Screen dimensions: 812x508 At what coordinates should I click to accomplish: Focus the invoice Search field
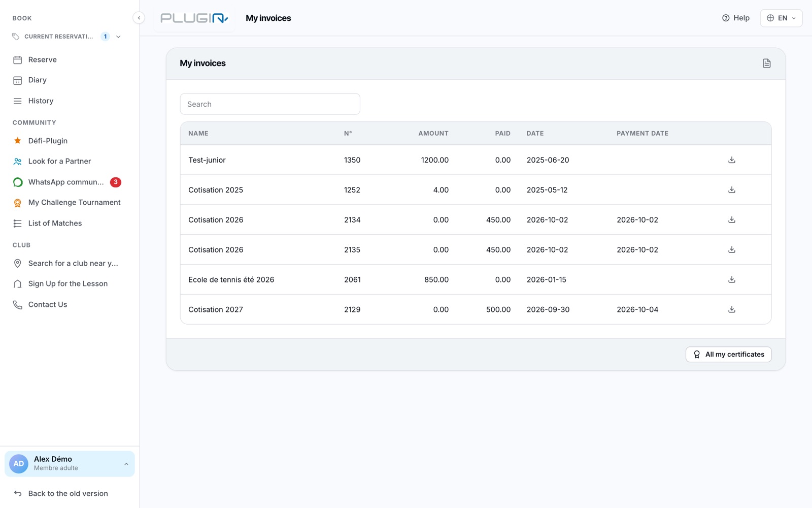point(270,104)
